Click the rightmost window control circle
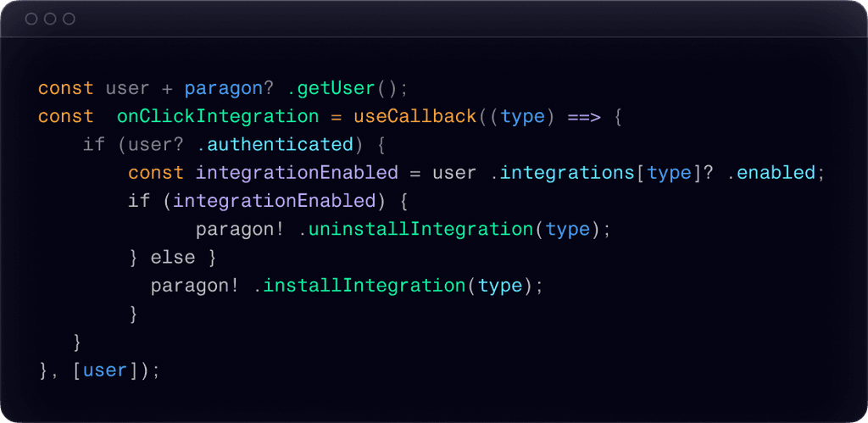Screen dimensions: 868x423 [69, 19]
